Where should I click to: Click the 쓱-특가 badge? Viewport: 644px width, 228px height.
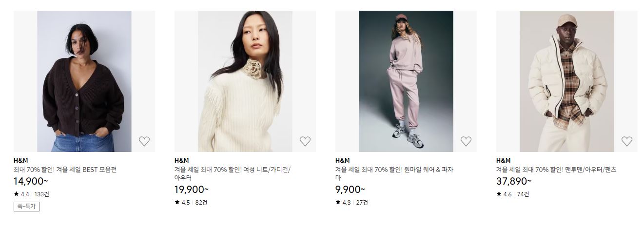point(26,207)
